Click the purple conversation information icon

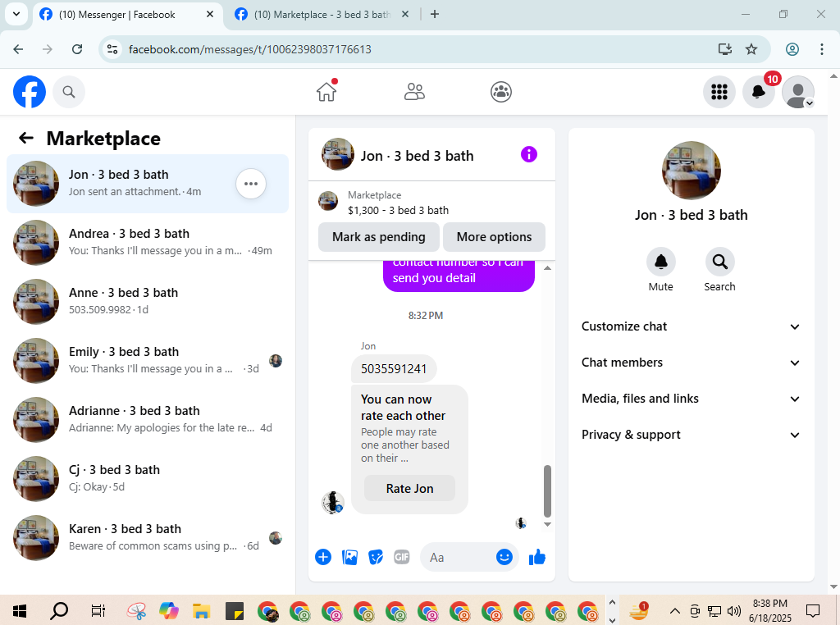[529, 155]
